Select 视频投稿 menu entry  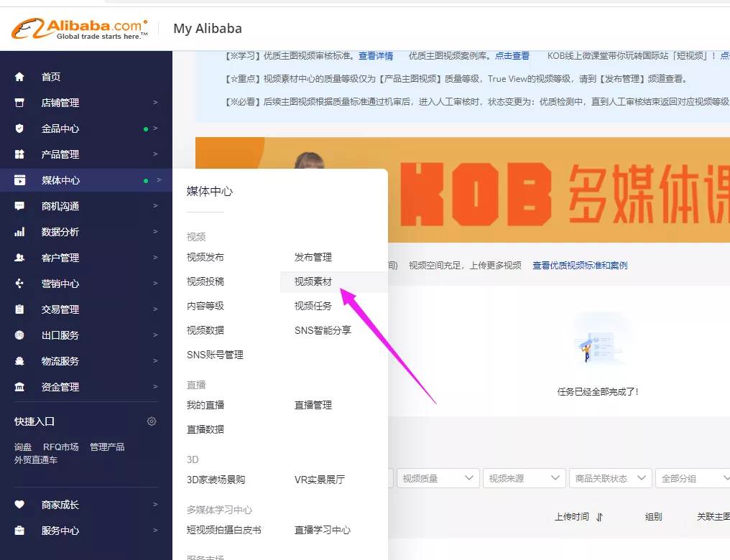click(205, 281)
